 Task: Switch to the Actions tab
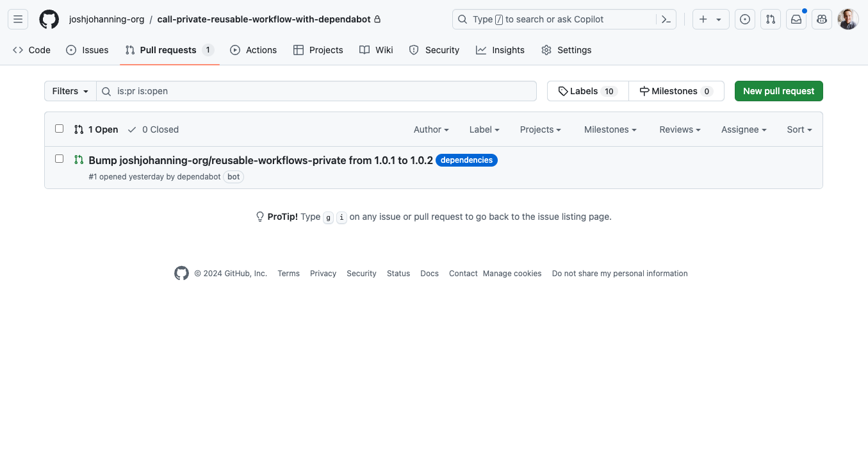pyautogui.click(x=254, y=49)
